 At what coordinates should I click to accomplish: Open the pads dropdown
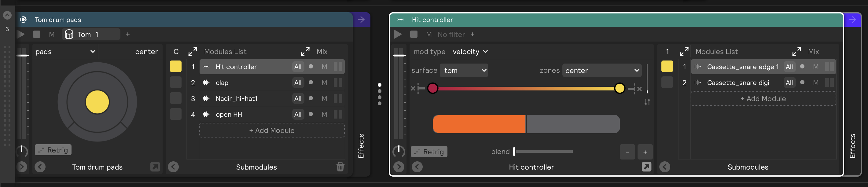click(x=65, y=52)
